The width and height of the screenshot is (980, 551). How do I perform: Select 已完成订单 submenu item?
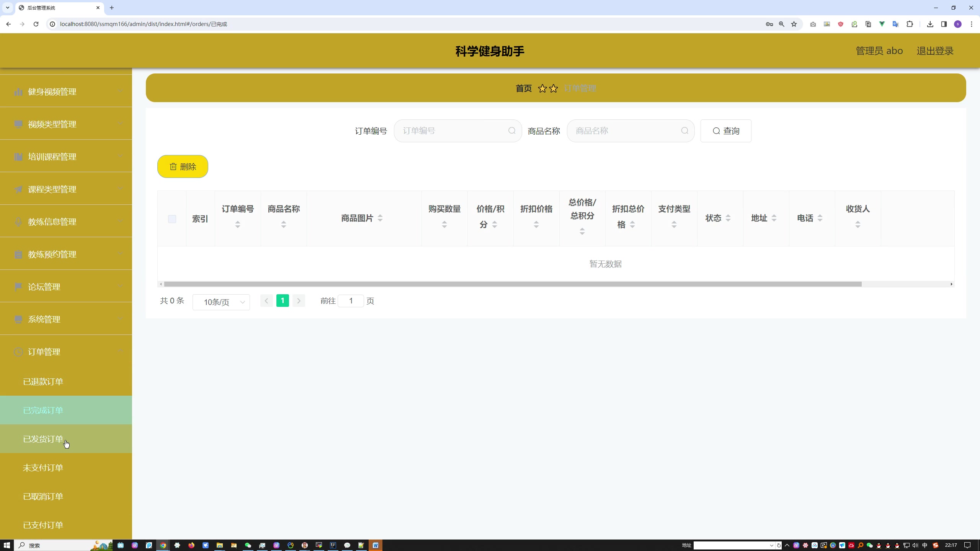click(66, 410)
